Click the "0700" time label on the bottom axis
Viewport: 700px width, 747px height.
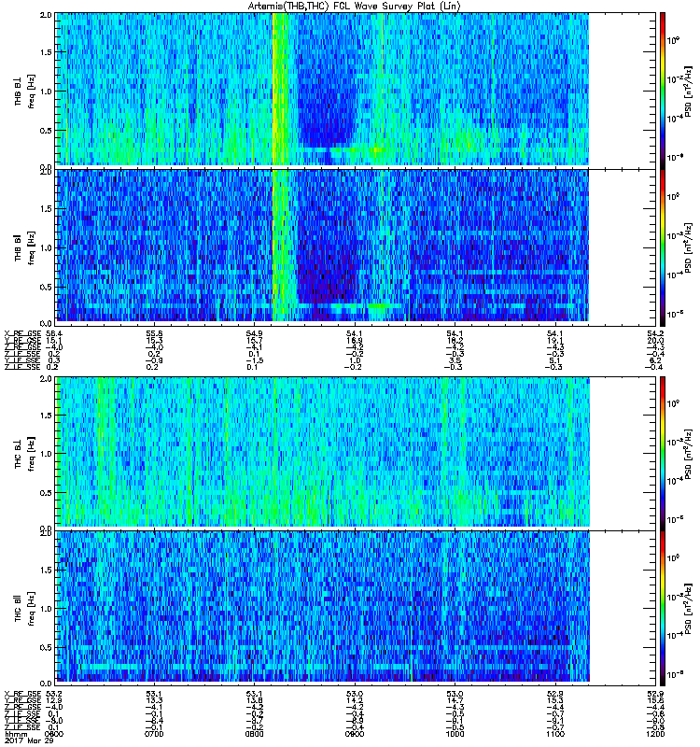(x=154, y=734)
